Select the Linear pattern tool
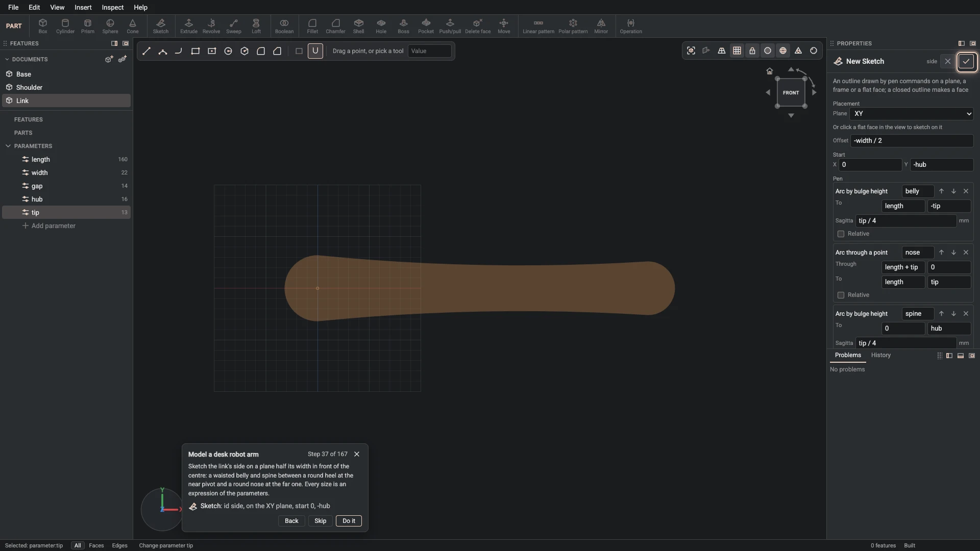 538,26
